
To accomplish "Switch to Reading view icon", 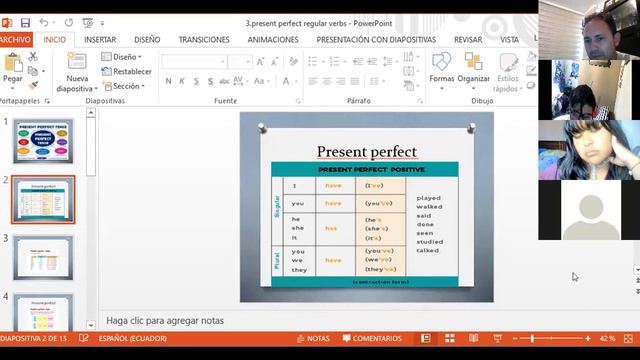I will coord(473,338).
